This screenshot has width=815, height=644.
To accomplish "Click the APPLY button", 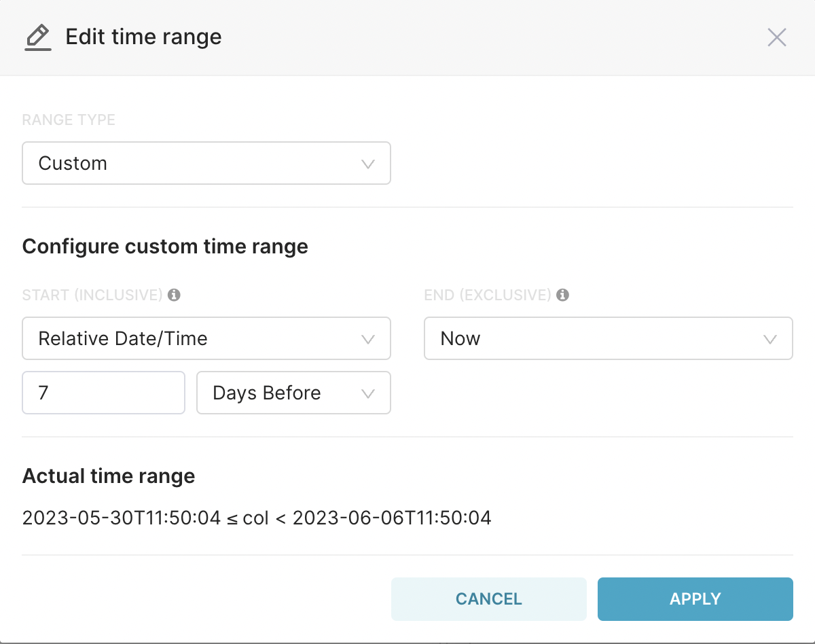I will (695, 598).
